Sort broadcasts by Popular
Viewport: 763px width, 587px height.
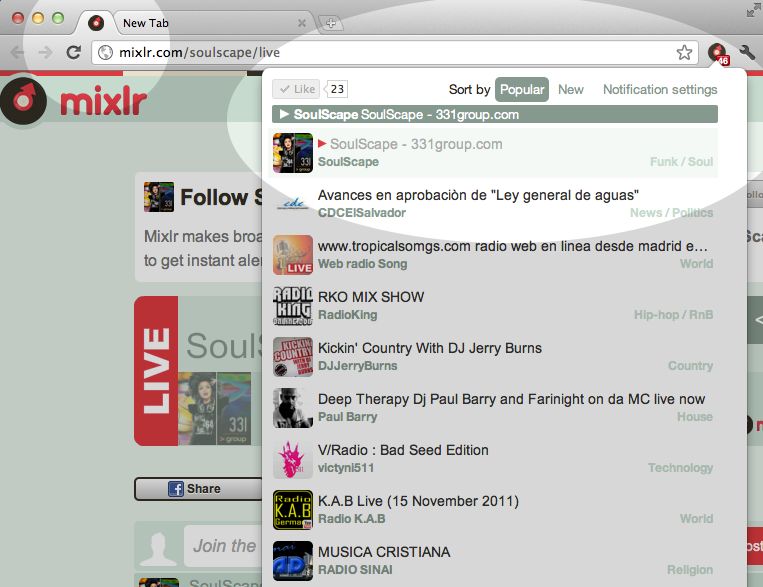pyautogui.click(x=522, y=89)
